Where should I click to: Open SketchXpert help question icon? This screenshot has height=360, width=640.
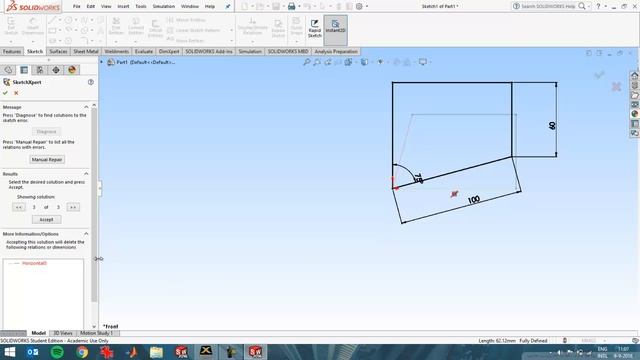coord(91,82)
